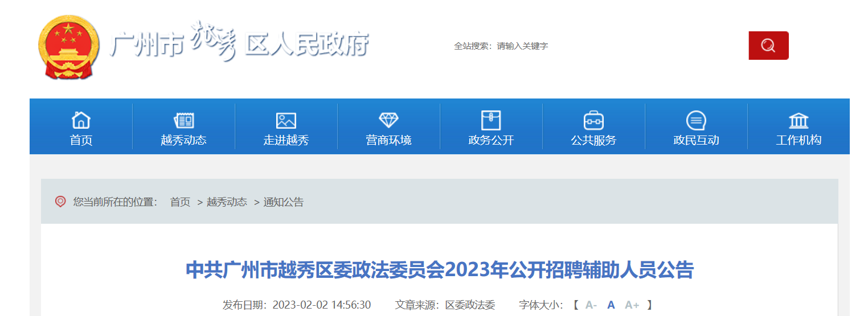This screenshot has height=316, width=868.
Task: Click the location pin icon in breadcrumb
Action: (60, 201)
